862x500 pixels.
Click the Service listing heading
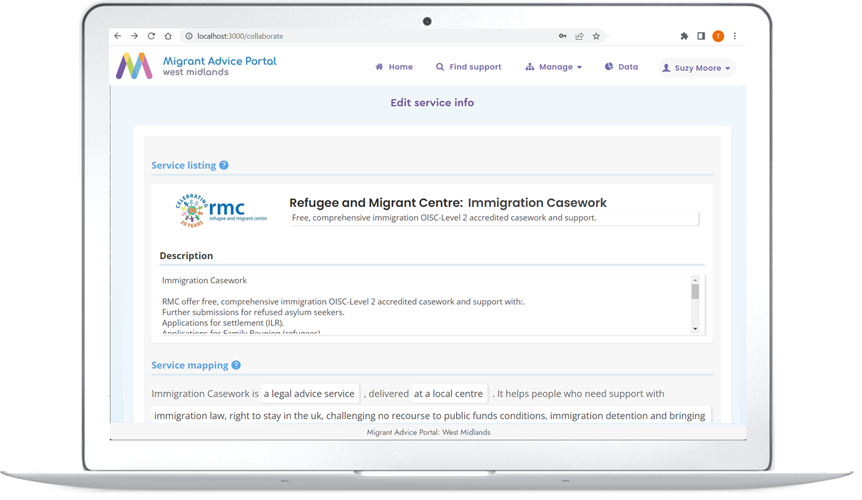click(x=184, y=165)
